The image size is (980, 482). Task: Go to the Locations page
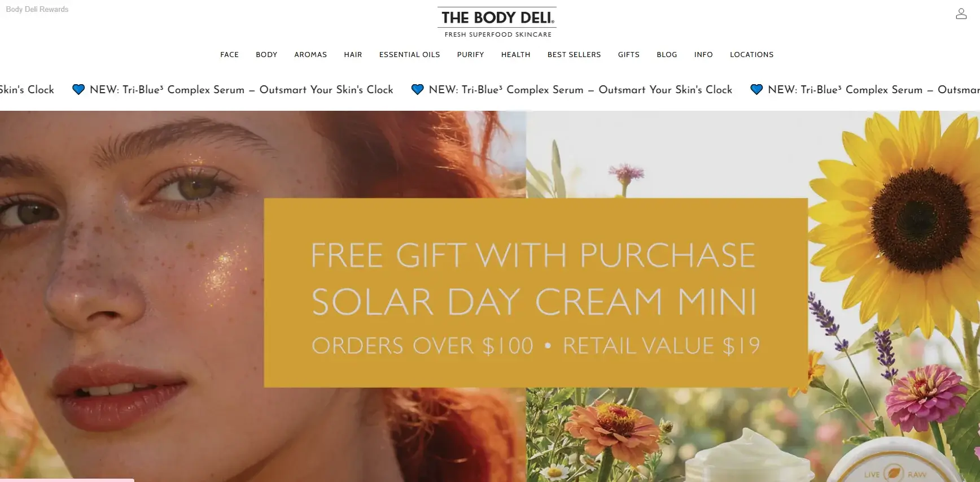pyautogui.click(x=751, y=55)
